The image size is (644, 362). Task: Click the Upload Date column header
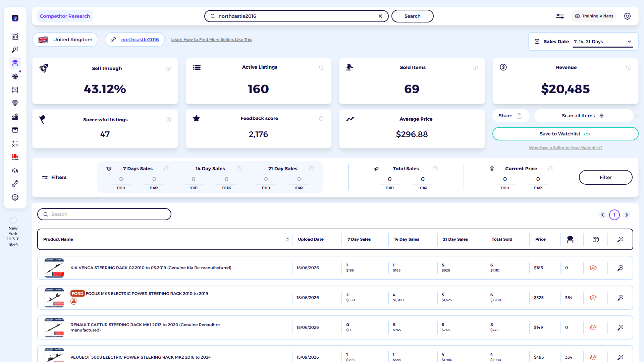[311, 239]
